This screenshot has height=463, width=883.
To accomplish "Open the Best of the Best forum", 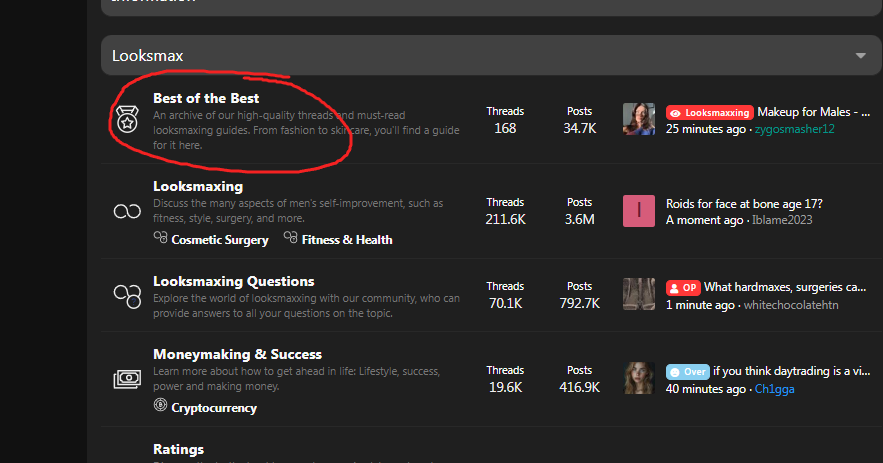I will 205,98.
